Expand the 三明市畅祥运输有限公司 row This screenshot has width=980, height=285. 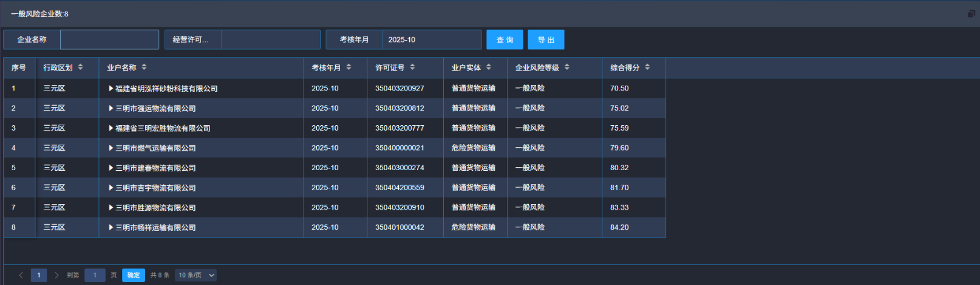pyautogui.click(x=111, y=228)
